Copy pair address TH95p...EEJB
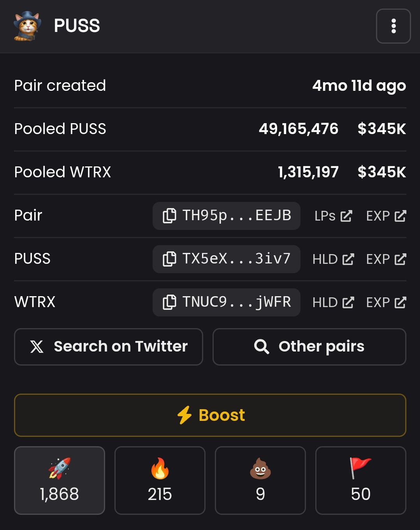Viewport: 420px width, 530px height. pos(226,216)
